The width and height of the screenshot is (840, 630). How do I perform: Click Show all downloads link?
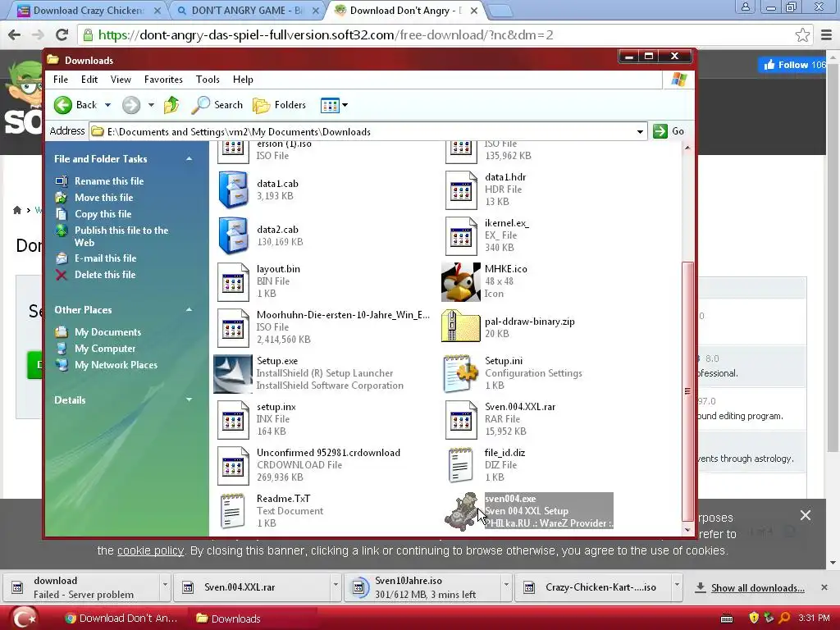tap(757, 588)
